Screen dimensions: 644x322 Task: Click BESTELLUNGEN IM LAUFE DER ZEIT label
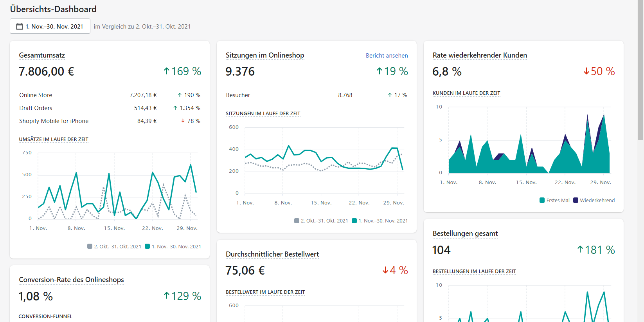[474, 271]
